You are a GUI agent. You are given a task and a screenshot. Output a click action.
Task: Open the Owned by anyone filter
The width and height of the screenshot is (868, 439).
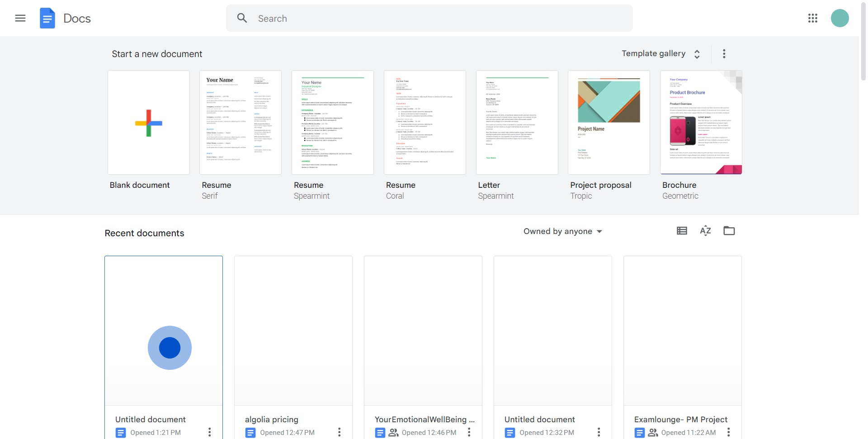[563, 231]
